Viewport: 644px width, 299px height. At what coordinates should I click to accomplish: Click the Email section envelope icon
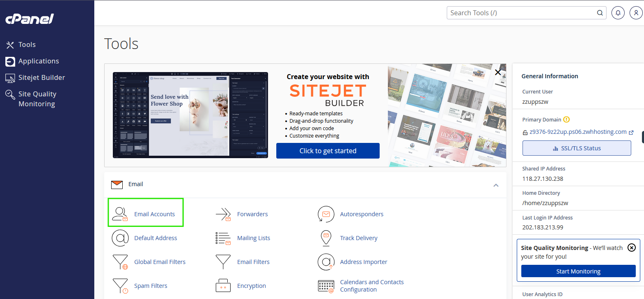pyautogui.click(x=117, y=185)
